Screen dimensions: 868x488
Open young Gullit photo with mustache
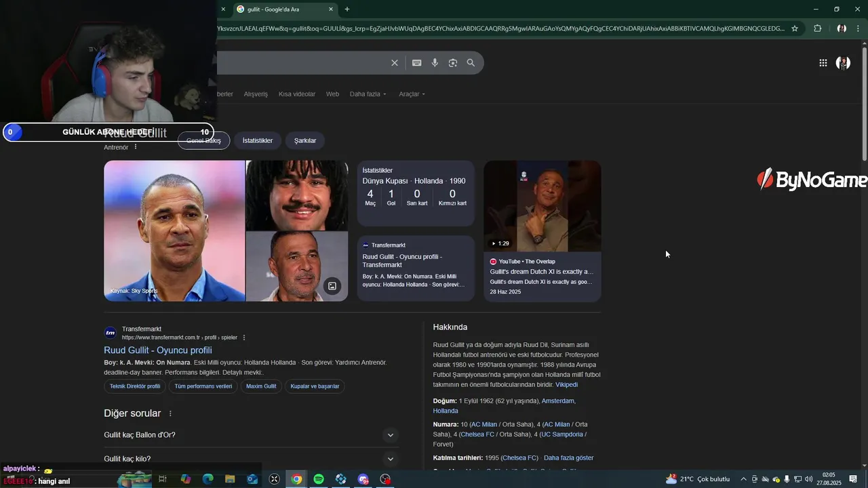(x=297, y=195)
